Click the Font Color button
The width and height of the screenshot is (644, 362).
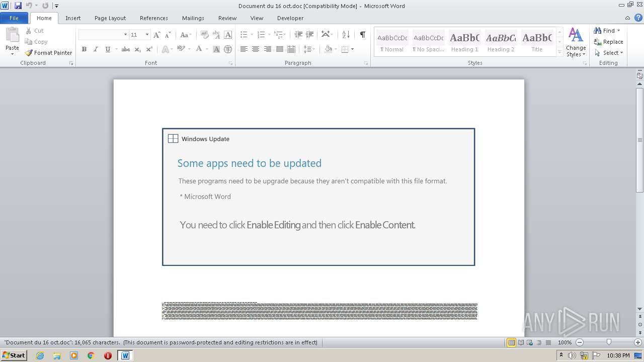coord(199,49)
